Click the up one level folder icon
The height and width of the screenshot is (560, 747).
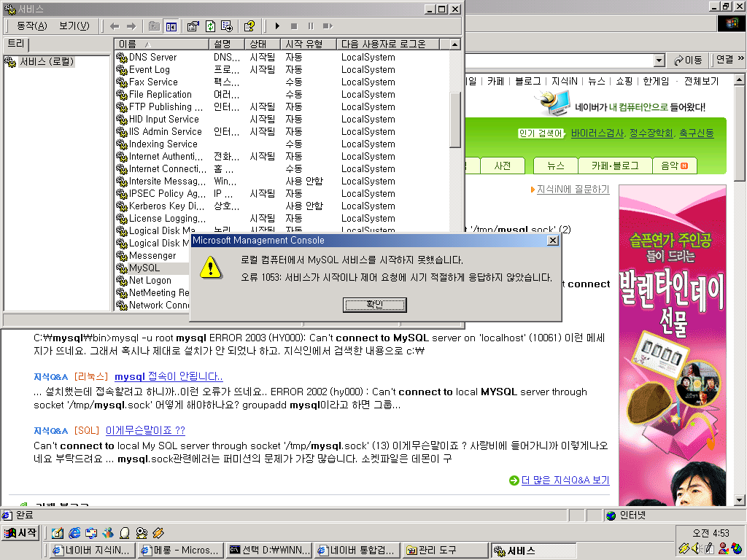(154, 26)
